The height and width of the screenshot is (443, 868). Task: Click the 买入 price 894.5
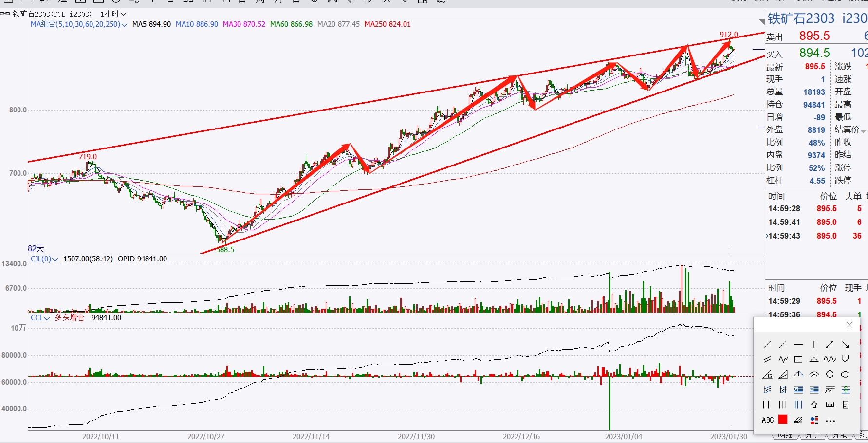coord(814,53)
